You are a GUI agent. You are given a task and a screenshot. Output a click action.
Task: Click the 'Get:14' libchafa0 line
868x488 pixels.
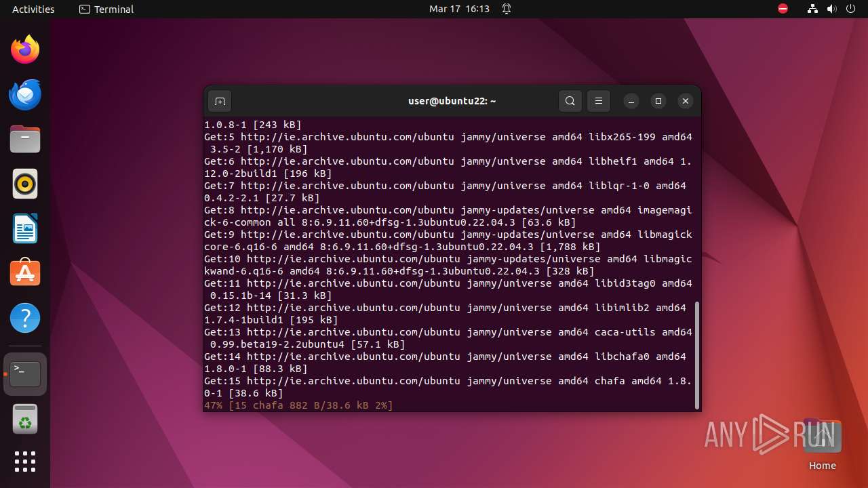pos(445,363)
